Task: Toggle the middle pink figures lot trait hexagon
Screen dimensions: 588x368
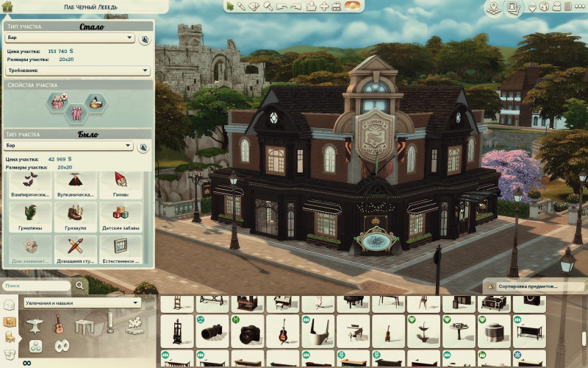Action: (x=76, y=113)
